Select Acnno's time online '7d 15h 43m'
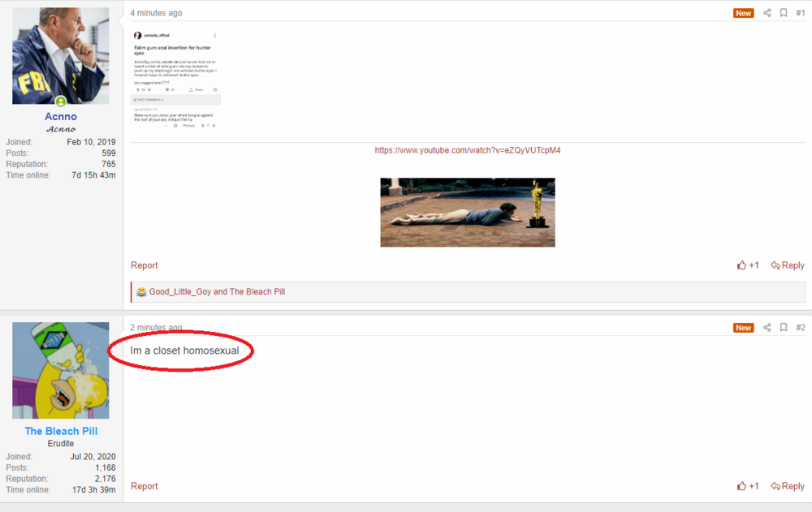 pos(93,175)
